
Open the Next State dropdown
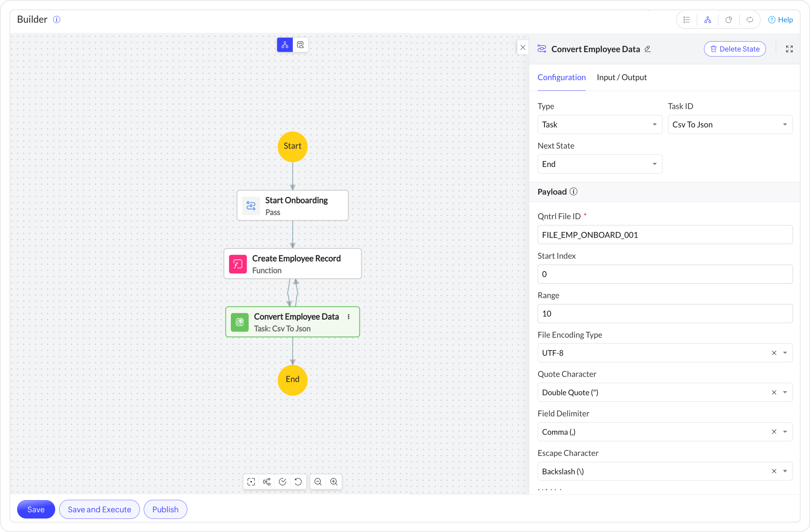pos(600,164)
